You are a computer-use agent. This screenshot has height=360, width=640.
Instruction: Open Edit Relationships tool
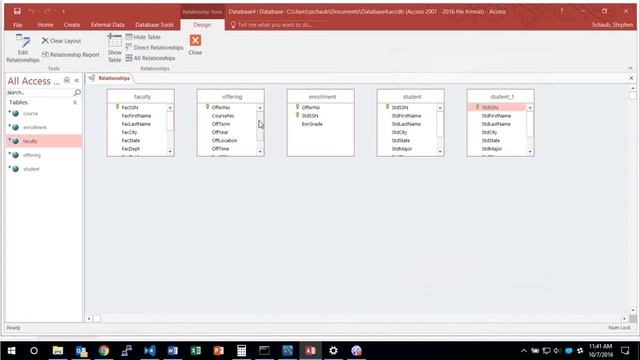(23, 49)
